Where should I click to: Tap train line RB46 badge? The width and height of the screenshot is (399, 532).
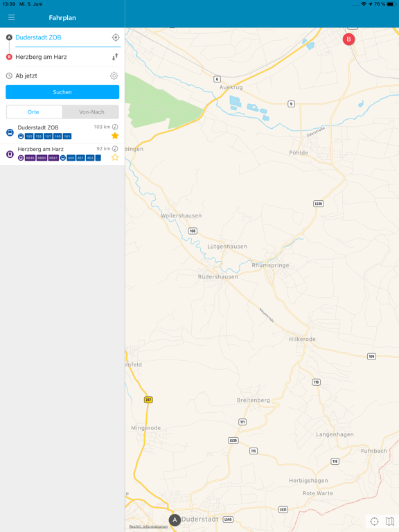click(x=30, y=158)
